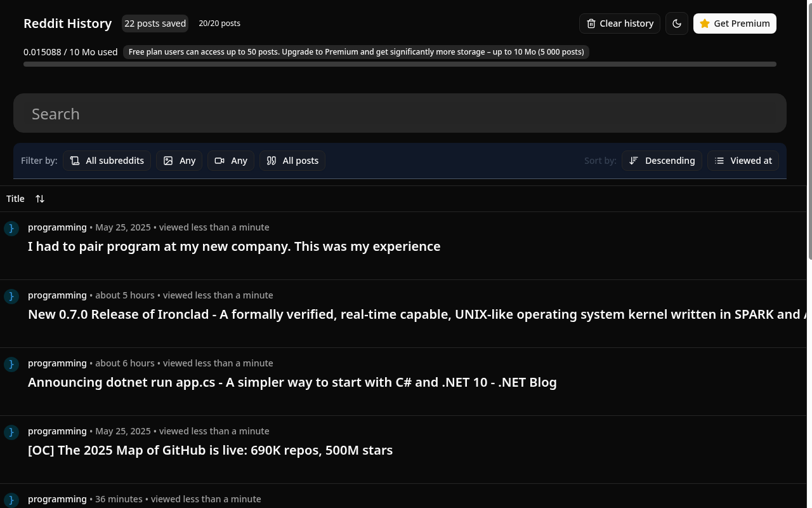Open the All subreddits filter

(107, 161)
